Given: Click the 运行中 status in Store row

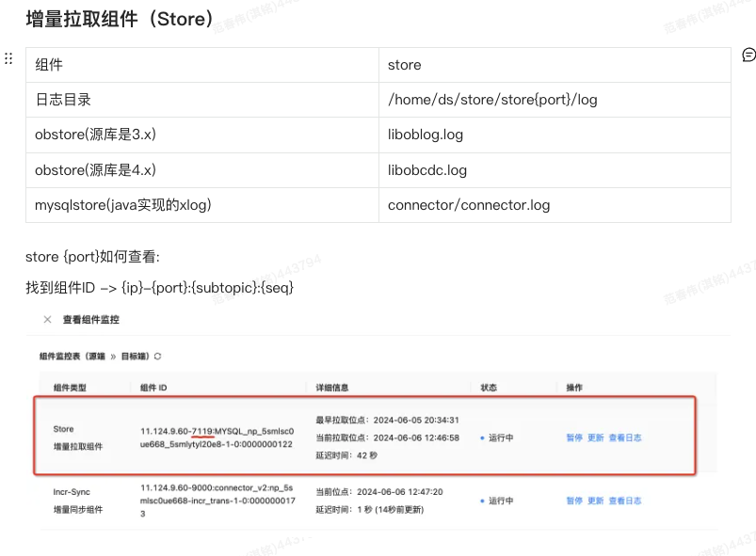Looking at the screenshot, I should coord(497,437).
